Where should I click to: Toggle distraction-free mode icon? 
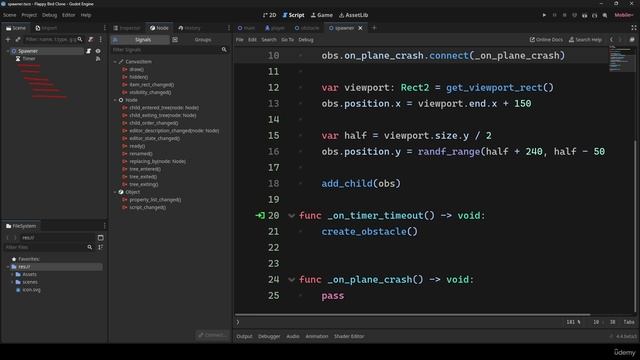tap(633, 28)
